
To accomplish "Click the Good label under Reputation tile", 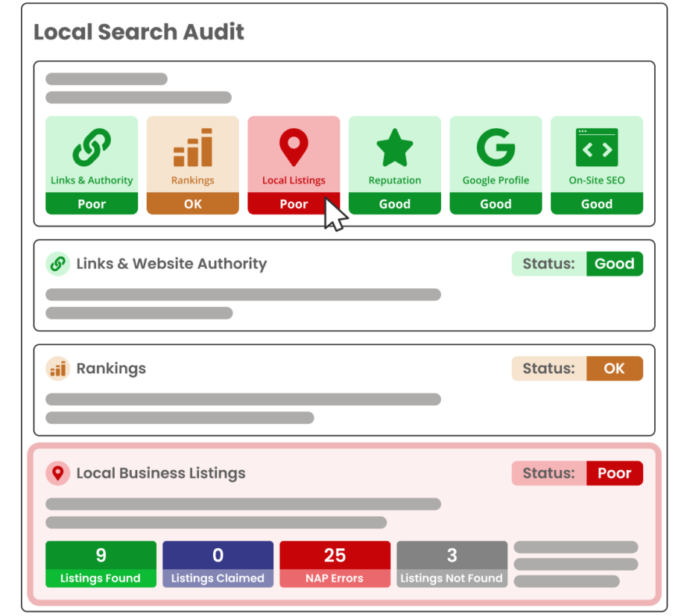I will pos(395,204).
